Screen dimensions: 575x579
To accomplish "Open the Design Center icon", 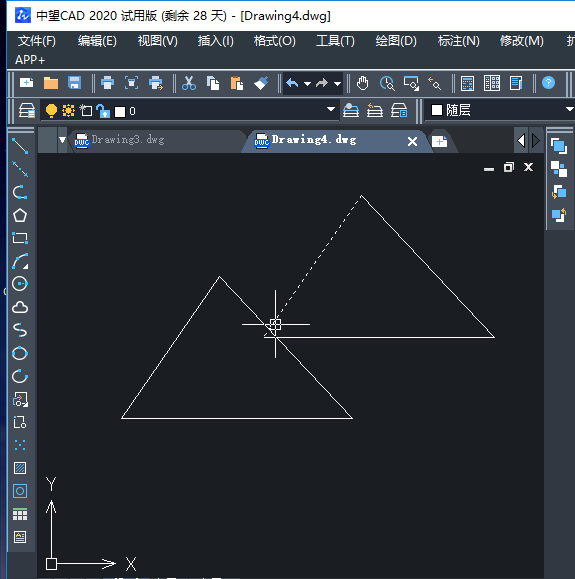I will (x=492, y=83).
